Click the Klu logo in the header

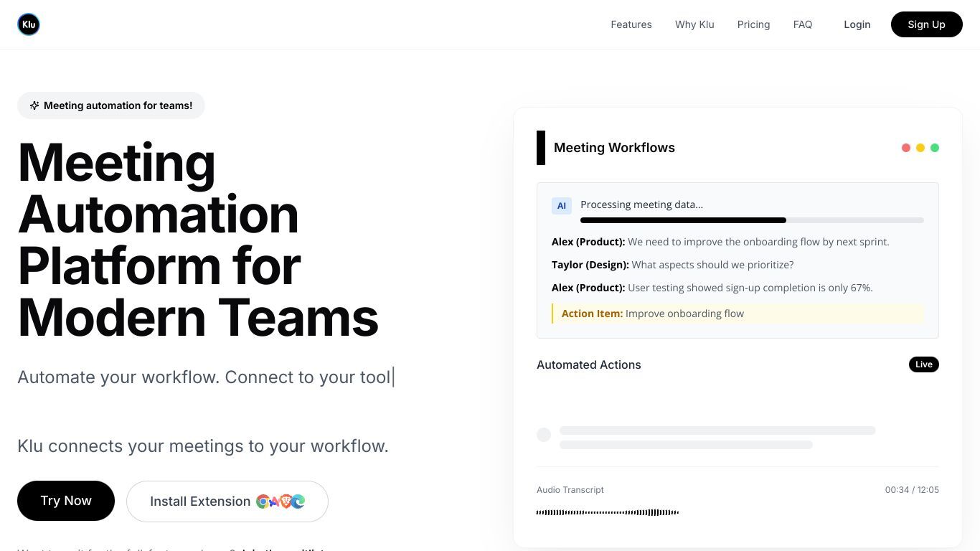tap(29, 24)
